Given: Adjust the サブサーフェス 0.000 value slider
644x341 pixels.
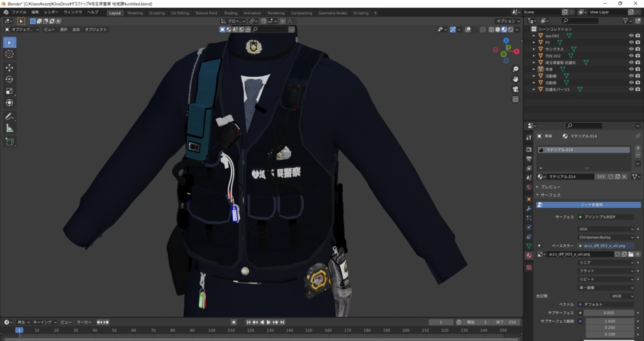Looking at the screenshot, I should point(609,313).
